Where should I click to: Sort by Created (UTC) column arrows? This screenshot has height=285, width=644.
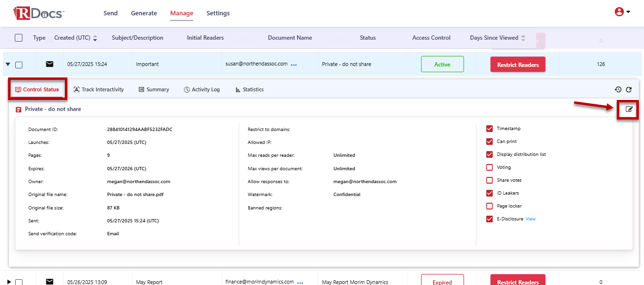(95, 38)
